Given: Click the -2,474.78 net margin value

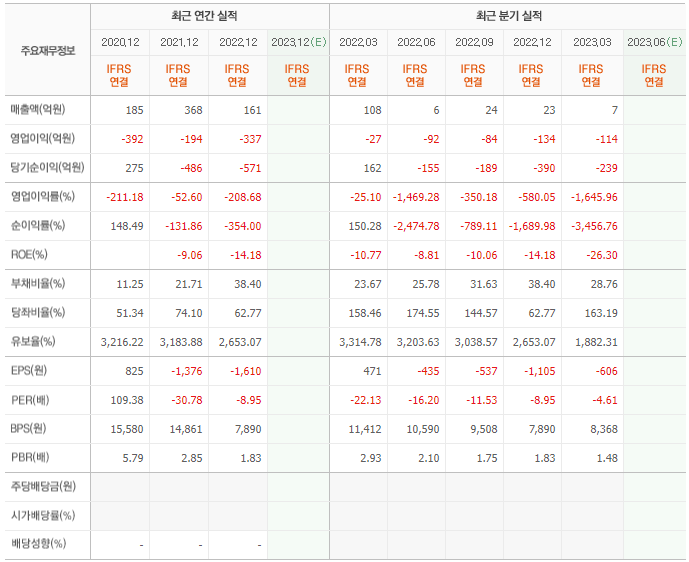Looking at the screenshot, I should [x=416, y=226].
